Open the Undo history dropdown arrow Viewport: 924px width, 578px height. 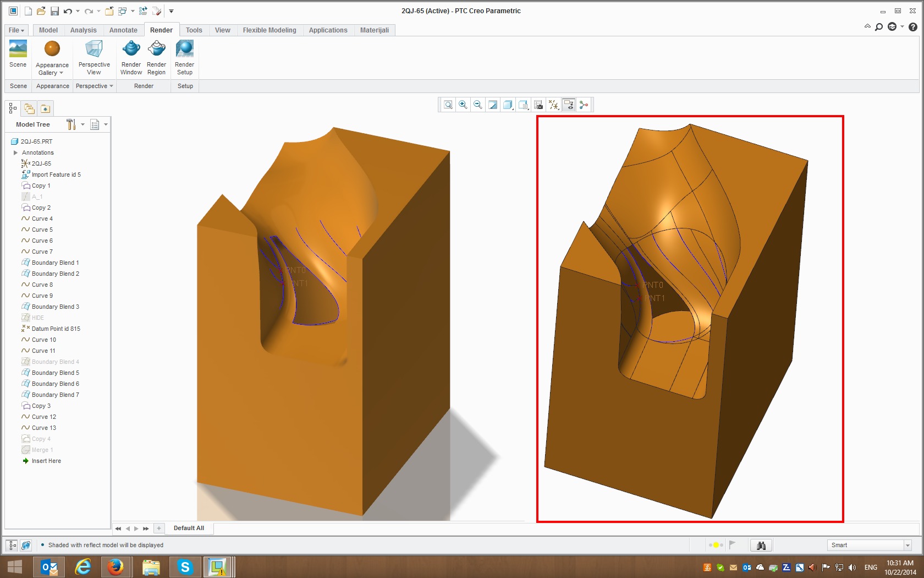click(78, 11)
